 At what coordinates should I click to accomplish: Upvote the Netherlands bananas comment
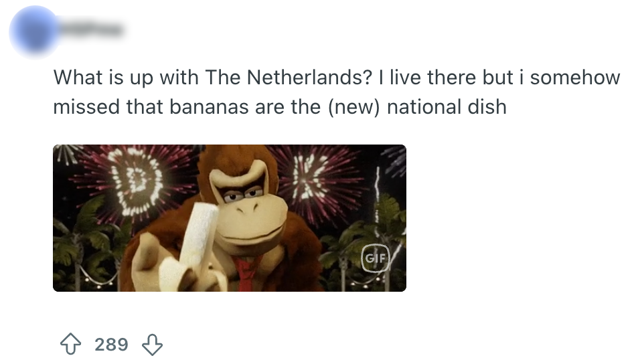[71, 345]
